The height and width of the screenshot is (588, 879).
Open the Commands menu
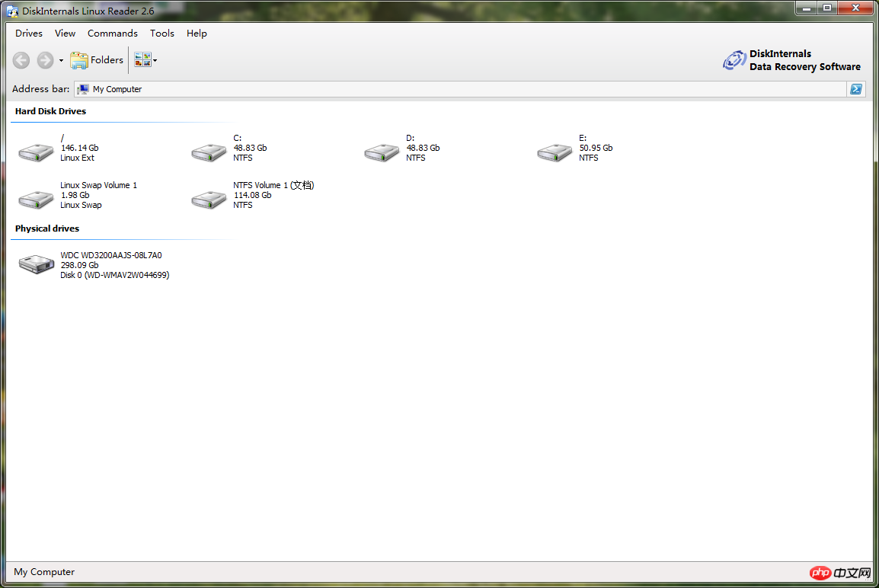[113, 33]
